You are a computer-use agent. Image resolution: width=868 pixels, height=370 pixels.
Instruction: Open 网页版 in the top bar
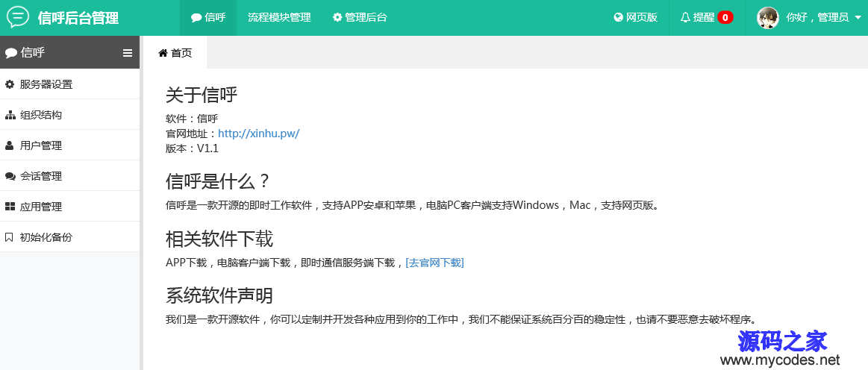[635, 18]
